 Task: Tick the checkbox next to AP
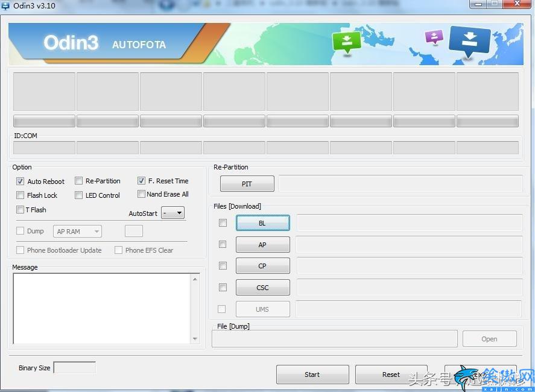click(223, 244)
